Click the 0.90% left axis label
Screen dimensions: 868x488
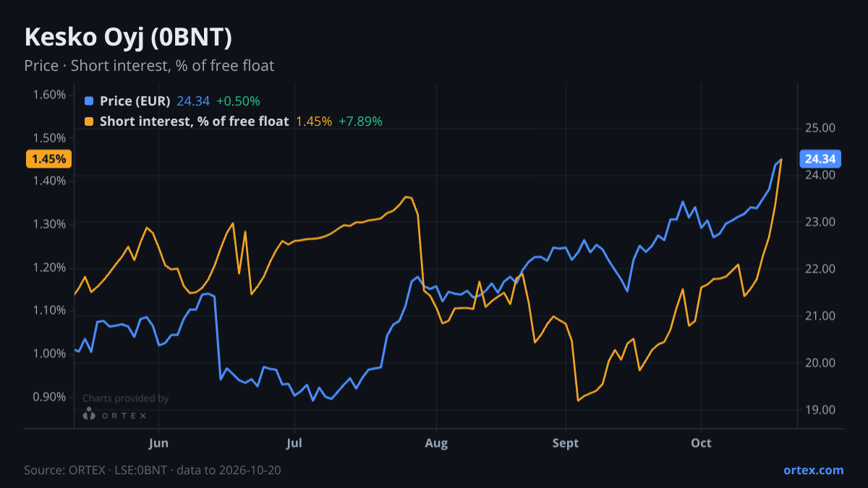pyautogui.click(x=49, y=397)
